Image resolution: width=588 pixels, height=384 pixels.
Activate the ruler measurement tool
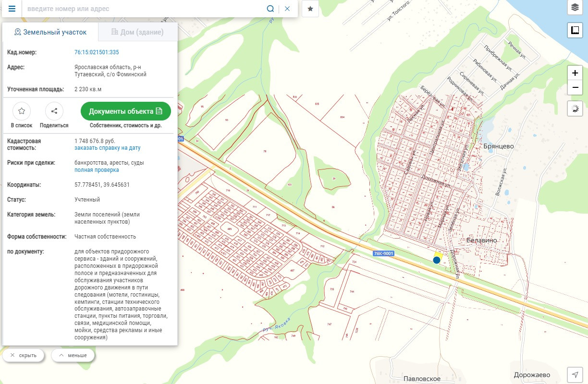pyautogui.click(x=575, y=31)
